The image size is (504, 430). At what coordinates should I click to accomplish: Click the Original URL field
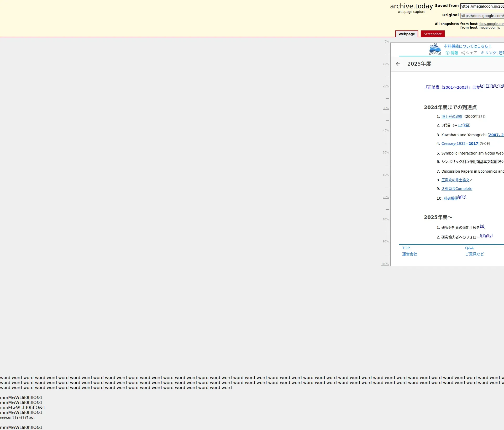pyautogui.click(x=482, y=16)
